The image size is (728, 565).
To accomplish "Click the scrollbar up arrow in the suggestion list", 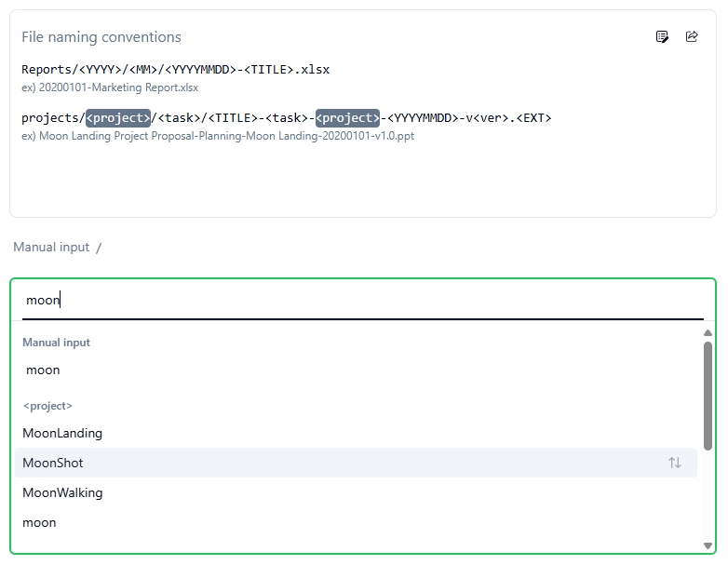I will [708, 332].
